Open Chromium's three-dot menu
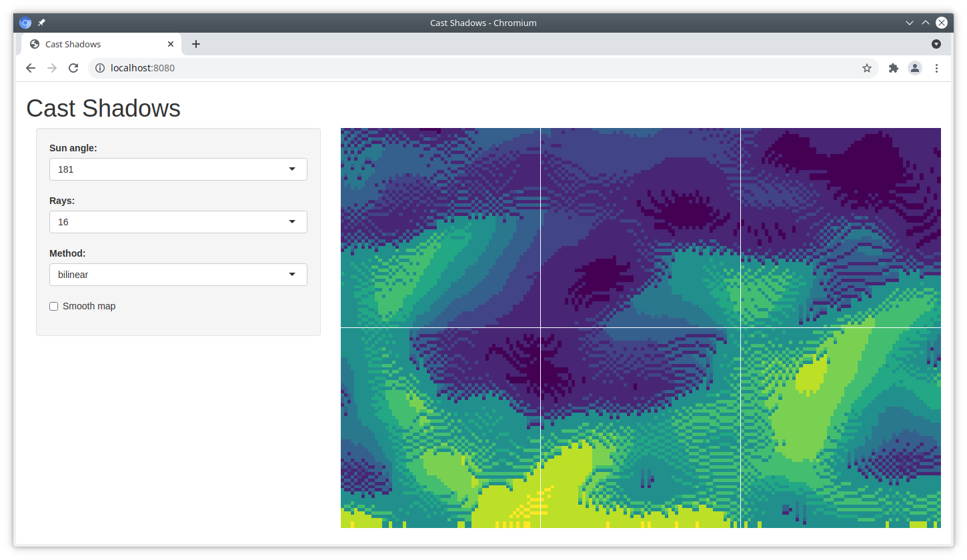 [x=936, y=68]
